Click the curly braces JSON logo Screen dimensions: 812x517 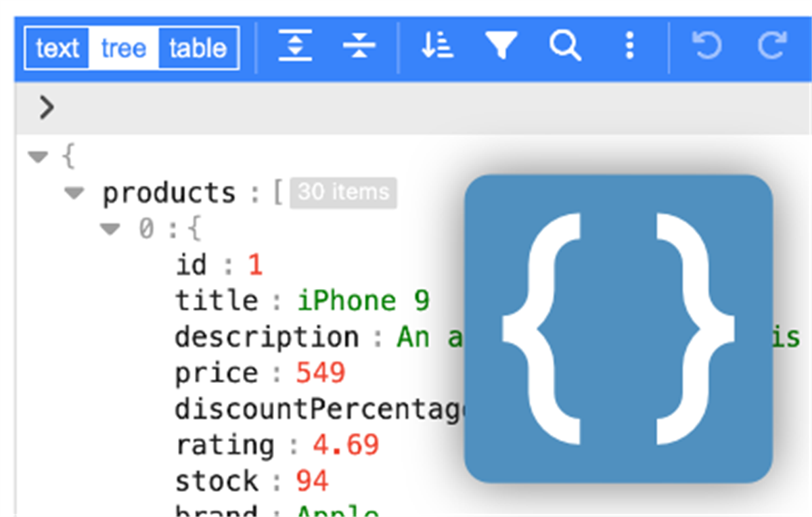coord(618,329)
